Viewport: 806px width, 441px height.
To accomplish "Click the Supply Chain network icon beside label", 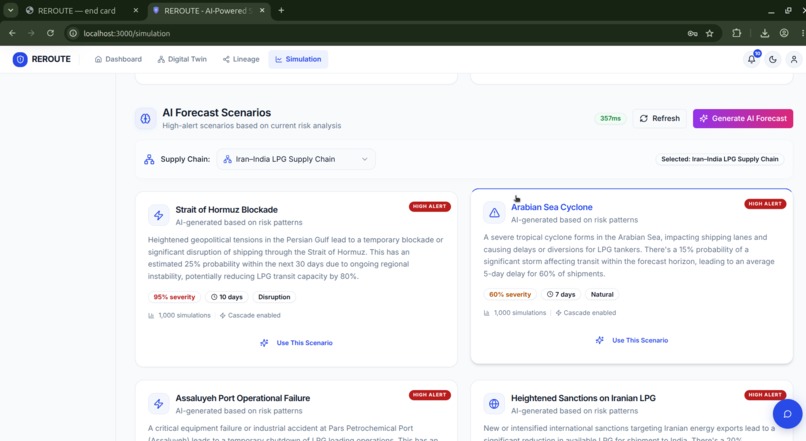I will (x=149, y=159).
